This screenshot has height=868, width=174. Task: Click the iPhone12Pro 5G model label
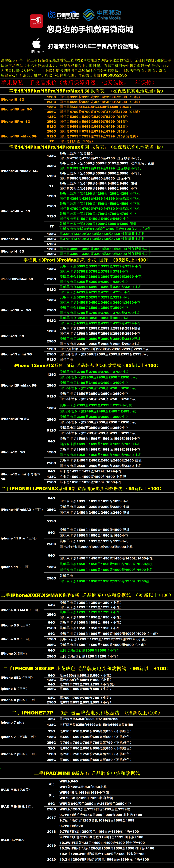coord(15,419)
